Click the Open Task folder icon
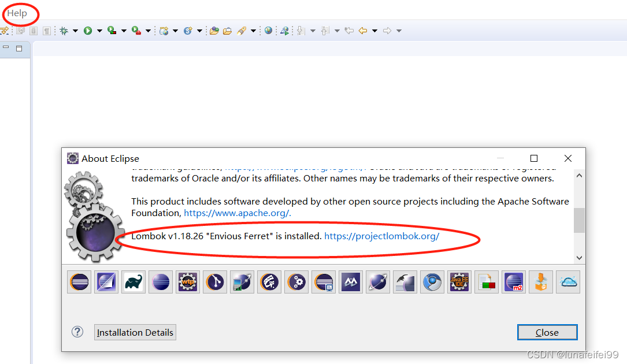 [x=228, y=31]
